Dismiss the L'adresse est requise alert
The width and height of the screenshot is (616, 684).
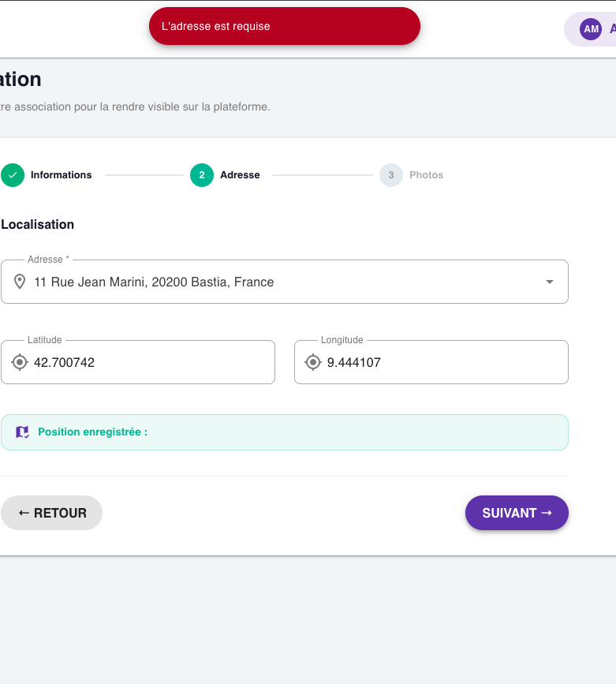click(285, 26)
